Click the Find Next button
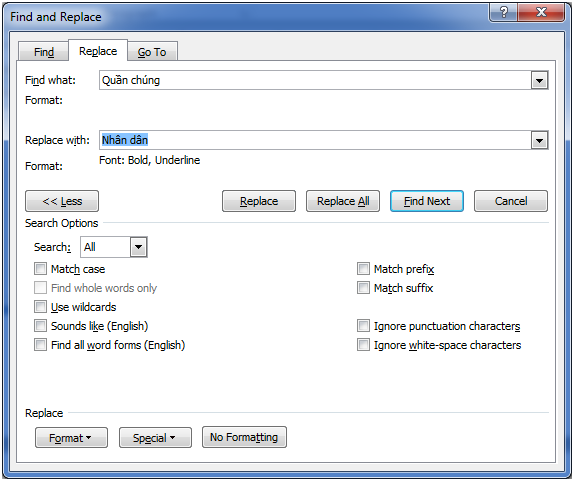The image size is (572, 482). pyautogui.click(x=427, y=201)
